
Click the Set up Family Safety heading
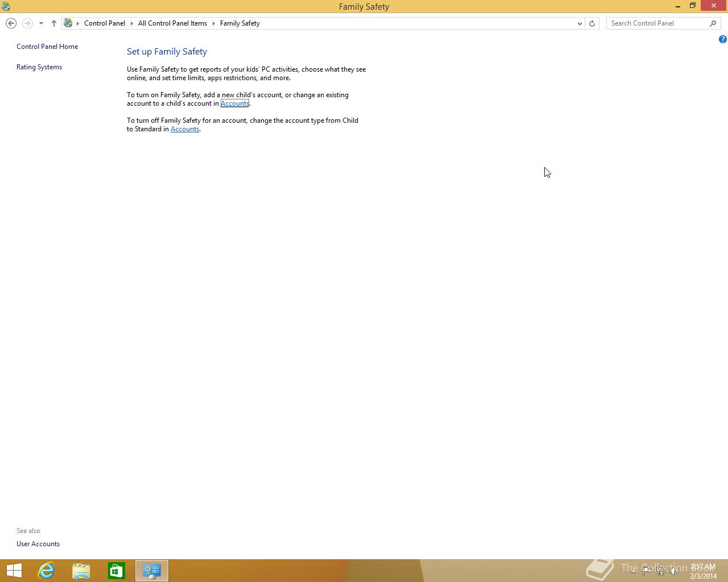click(167, 52)
